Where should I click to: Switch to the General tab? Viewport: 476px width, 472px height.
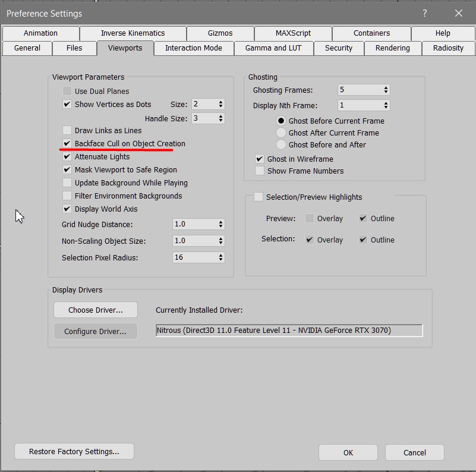[x=27, y=48]
